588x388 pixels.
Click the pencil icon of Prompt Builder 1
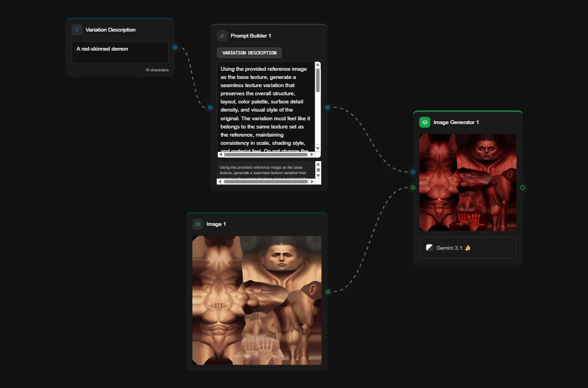(222, 36)
